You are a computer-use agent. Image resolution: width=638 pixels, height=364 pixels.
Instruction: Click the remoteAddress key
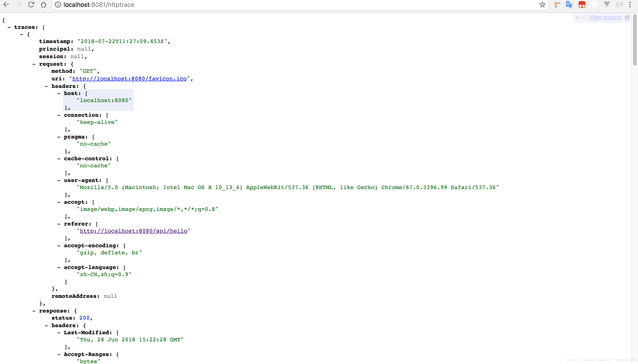[x=75, y=296]
